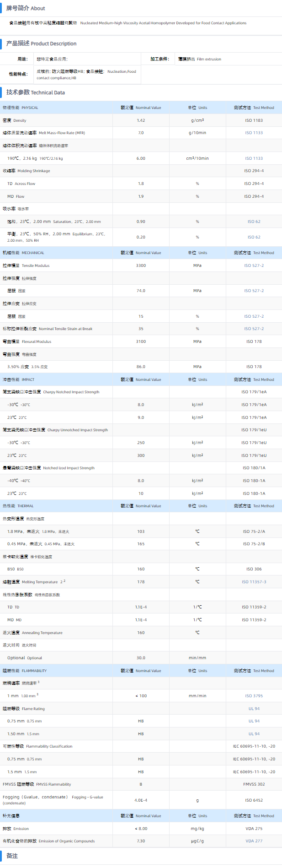Viewport: 282px width, 868px height.
Task: Open ISO 527-2 link for Nominal Tensile Strain at Break
Action: (254, 329)
